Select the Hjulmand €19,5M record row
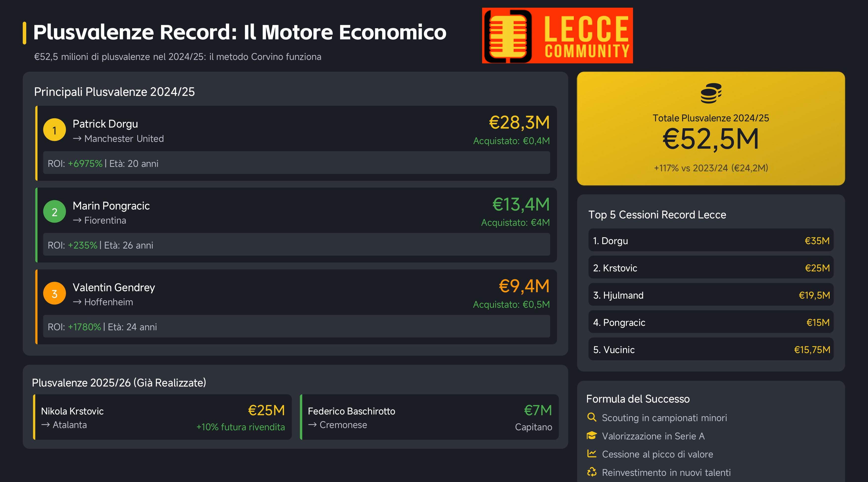The height and width of the screenshot is (482, 868). 711,295
